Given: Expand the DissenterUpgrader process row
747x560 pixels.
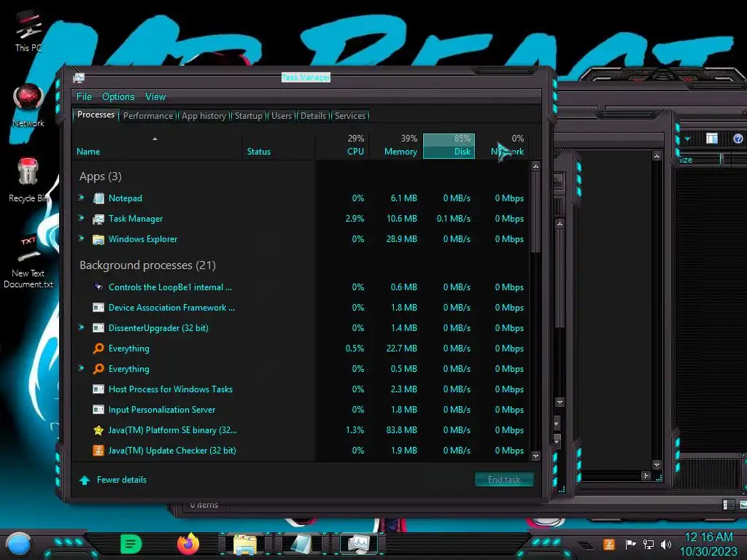Looking at the screenshot, I should [x=82, y=327].
